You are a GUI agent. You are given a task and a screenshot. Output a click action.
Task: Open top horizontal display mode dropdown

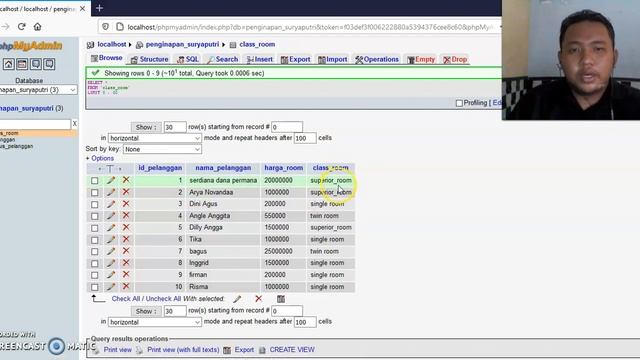(155, 138)
